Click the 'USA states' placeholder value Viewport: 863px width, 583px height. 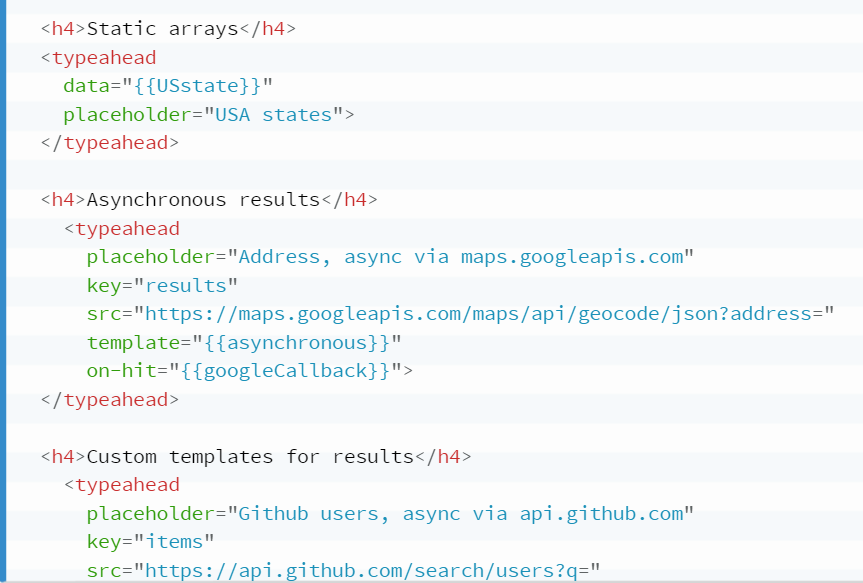pyautogui.click(x=274, y=115)
